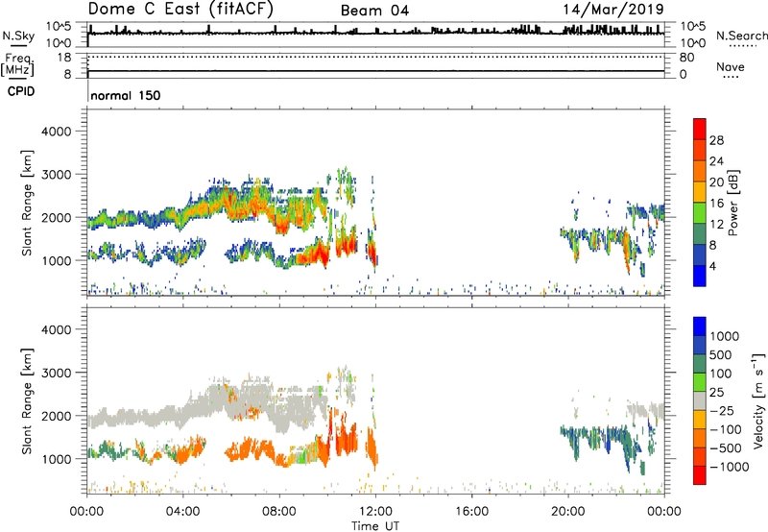Click the '-25' label on the Velocity color bar
768x532 pixels.
click(x=721, y=410)
